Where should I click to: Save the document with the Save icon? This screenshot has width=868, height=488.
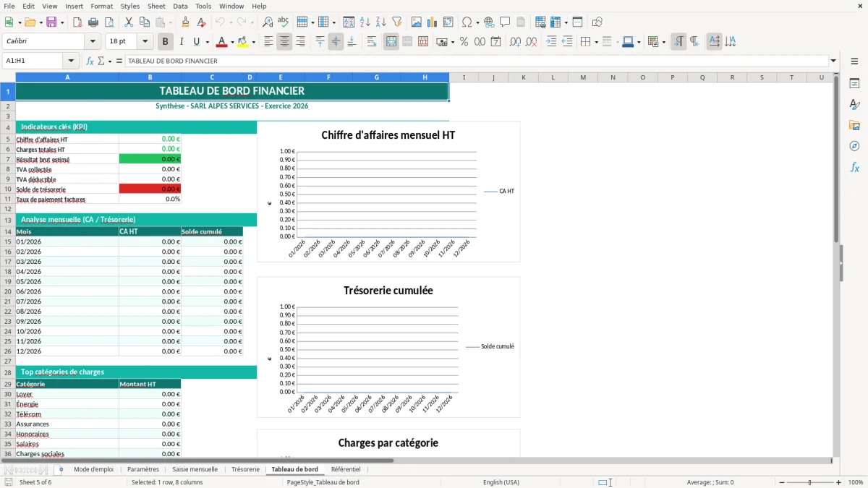[x=51, y=22]
